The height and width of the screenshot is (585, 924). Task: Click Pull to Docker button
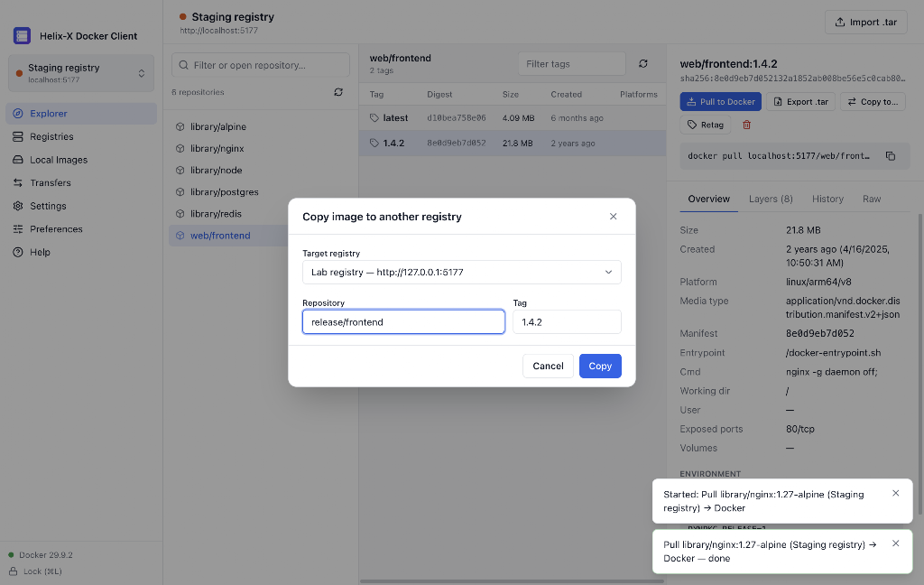click(x=721, y=101)
